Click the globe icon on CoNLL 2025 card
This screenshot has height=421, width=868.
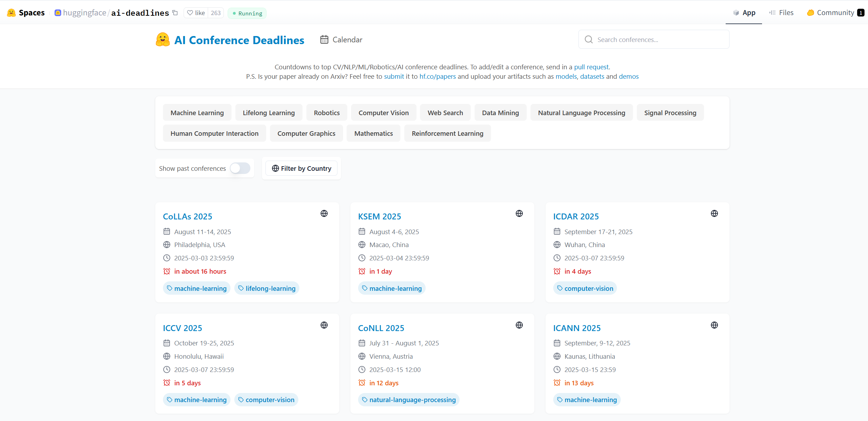coord(519,325)
